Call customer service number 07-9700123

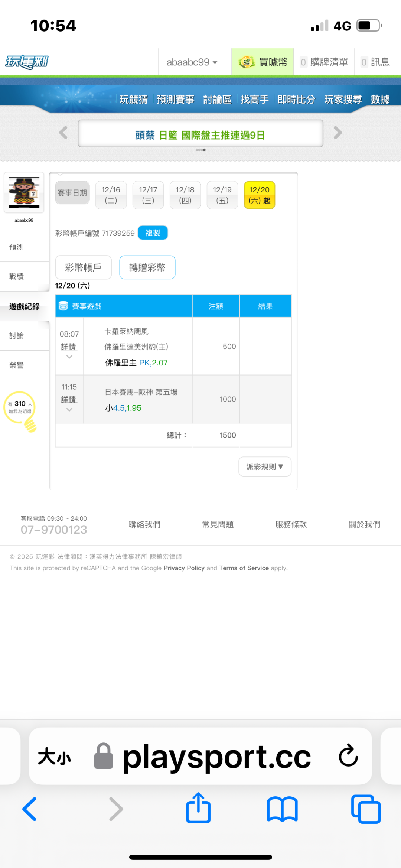pos(54,530)
